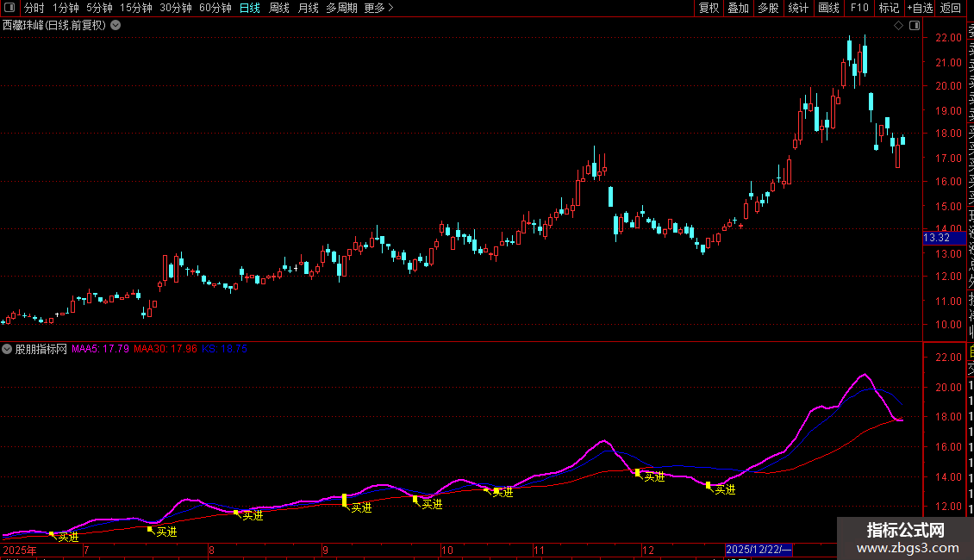Viewport: 974px width, 560px height.
Task: Click the 返回 back button
Action: point(951,8)
